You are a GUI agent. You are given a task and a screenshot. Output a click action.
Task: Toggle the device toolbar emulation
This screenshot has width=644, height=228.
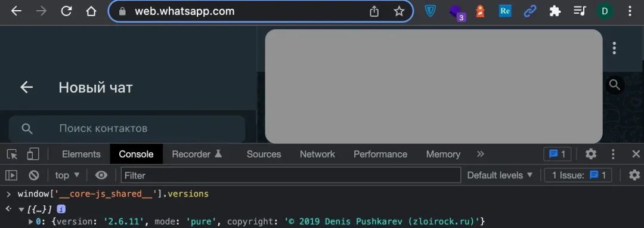(33, 154)
